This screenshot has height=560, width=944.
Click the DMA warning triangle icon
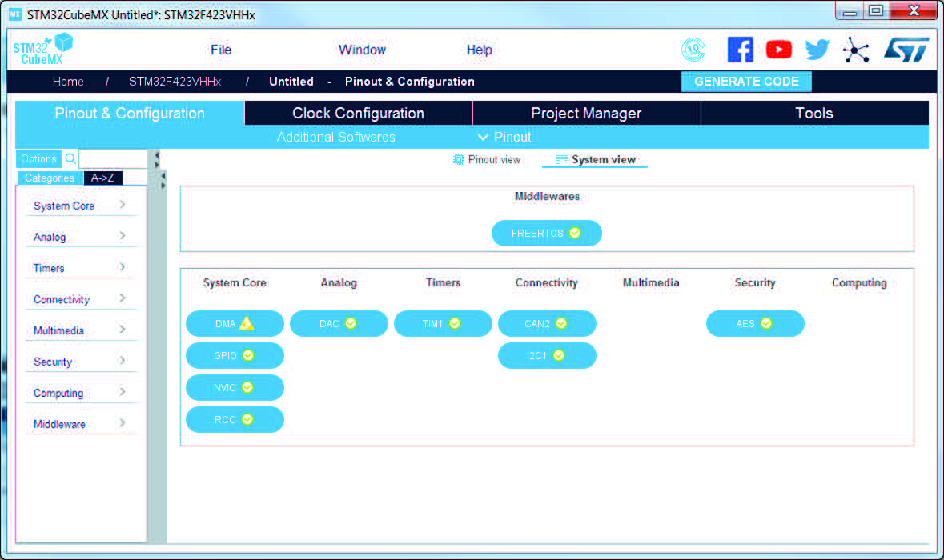coord(247,324)
